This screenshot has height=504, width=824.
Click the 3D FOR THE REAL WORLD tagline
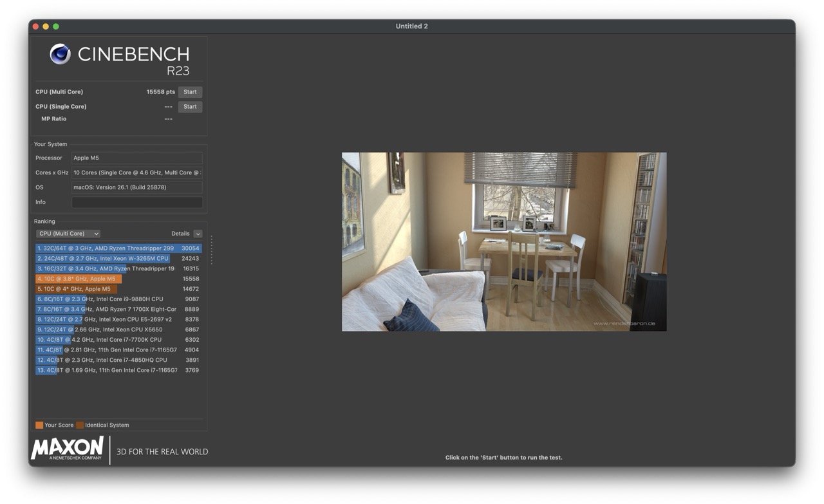(162, 452)
